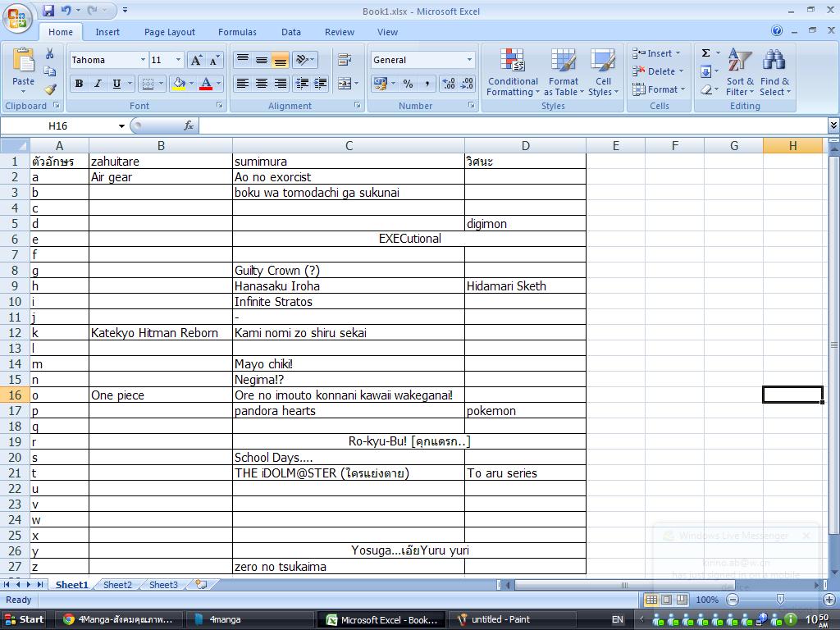The image size is (840, 630).
Task: Click in the formula bar input
Action: (x=513, y=126)
